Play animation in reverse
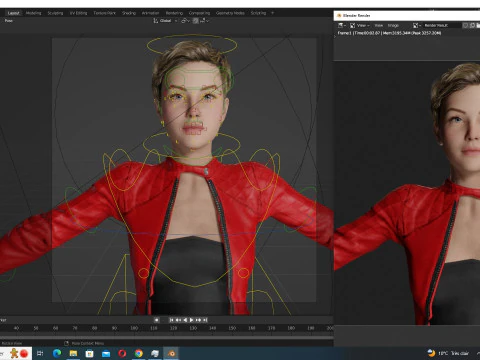The width and height of the screenshot is (480, 360). (185, 320)
